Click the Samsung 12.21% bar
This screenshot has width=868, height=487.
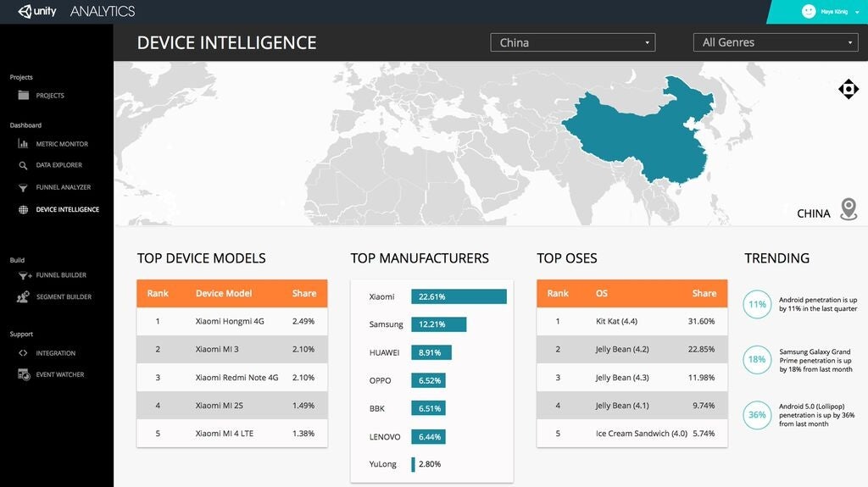439,324
